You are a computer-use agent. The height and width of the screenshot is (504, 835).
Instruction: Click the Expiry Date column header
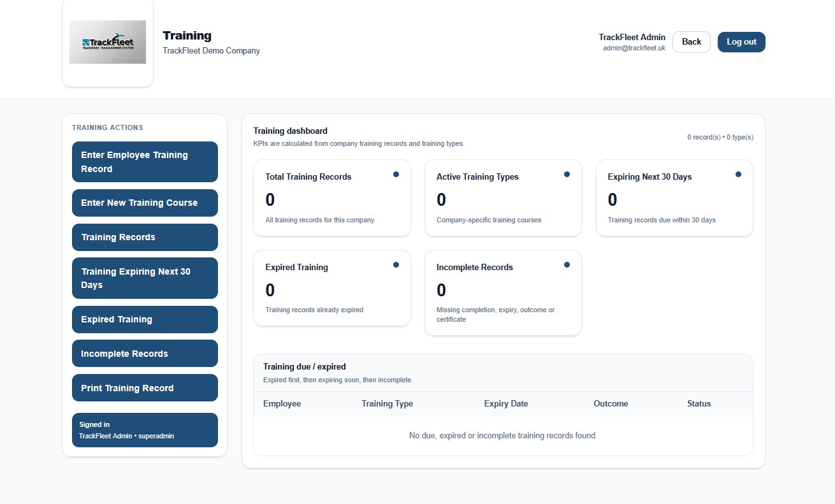coord(505,403)
